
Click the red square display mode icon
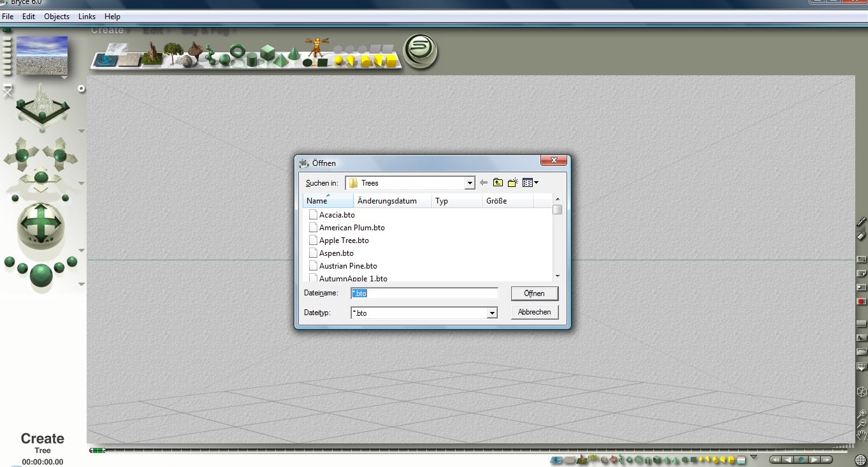pos(862,301)
